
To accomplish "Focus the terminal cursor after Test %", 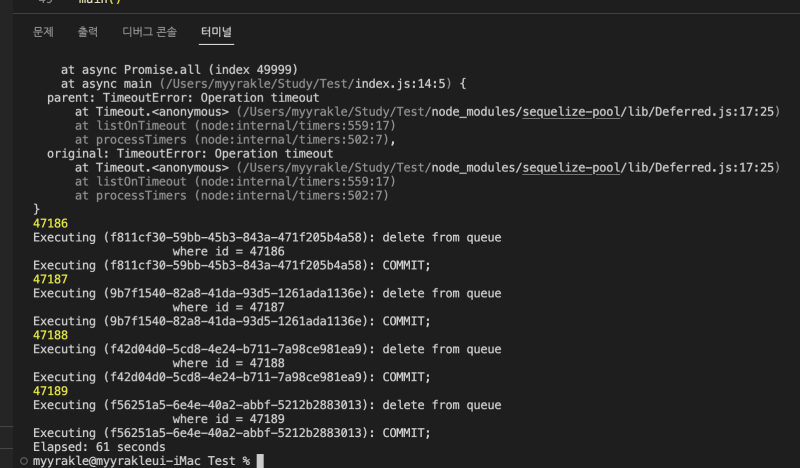I will point(260,461).
